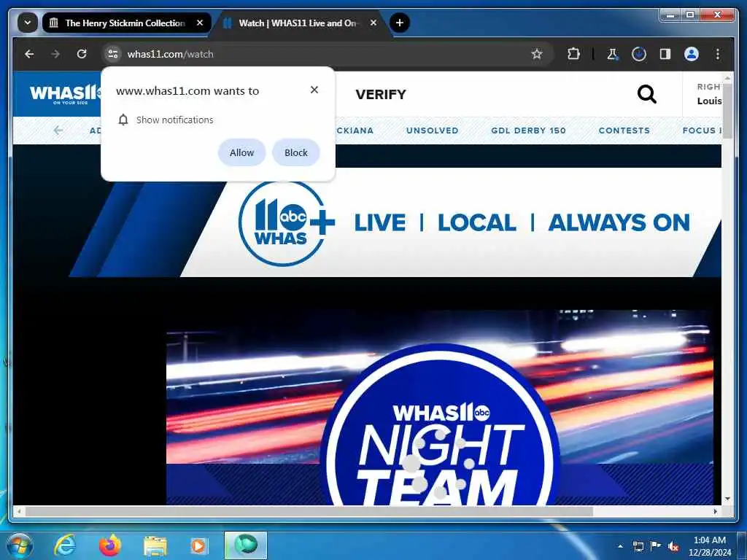Open the 1:04 AM clock and date
Screen dimensions: 747x560
tap(709, 546)
